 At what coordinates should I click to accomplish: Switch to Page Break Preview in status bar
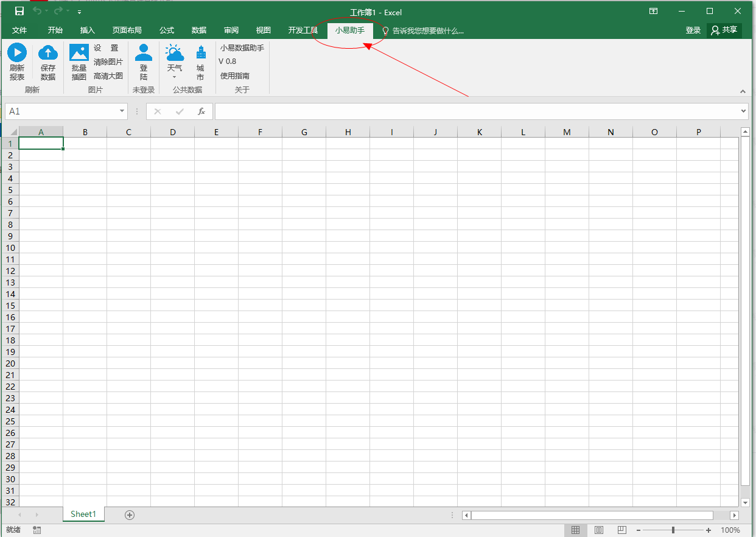[621, 530]
